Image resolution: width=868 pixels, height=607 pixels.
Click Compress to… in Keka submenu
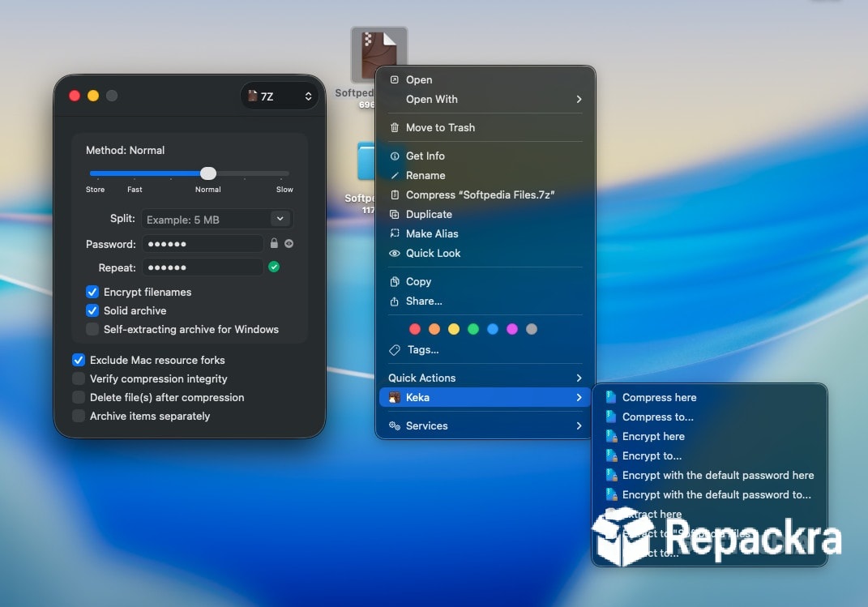pos(710,417)
